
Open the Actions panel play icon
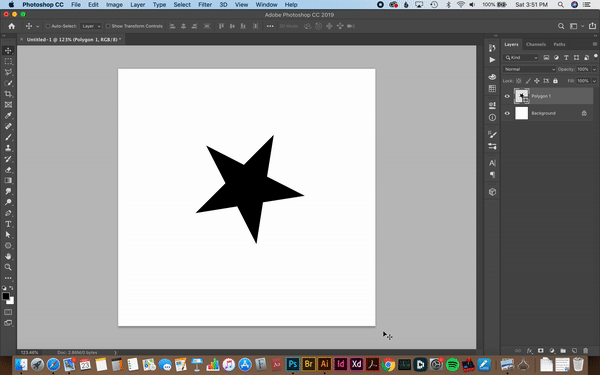(492, 60)
